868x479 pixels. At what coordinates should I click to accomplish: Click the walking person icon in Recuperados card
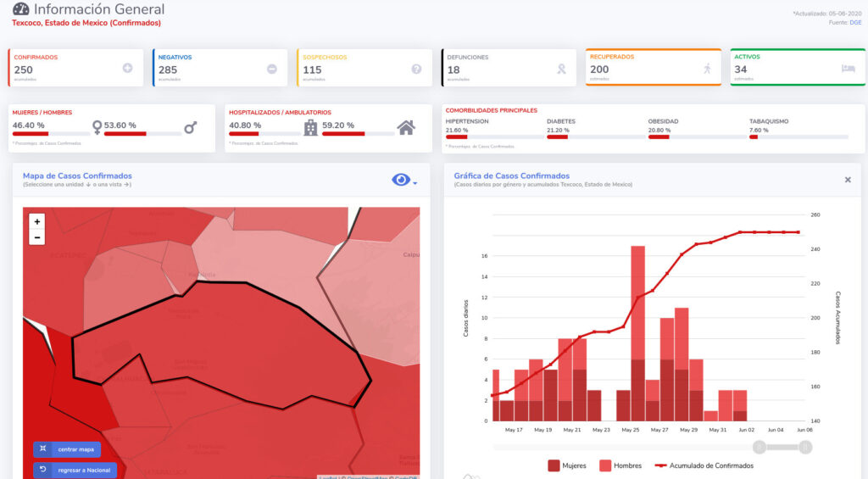point(707,69)
